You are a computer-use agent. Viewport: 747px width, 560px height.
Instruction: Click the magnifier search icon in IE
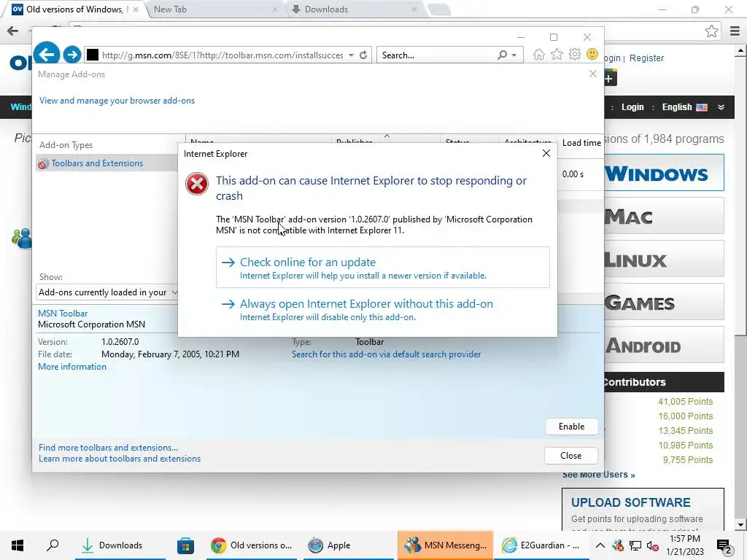pyautogui.click(x=502, y=55)
